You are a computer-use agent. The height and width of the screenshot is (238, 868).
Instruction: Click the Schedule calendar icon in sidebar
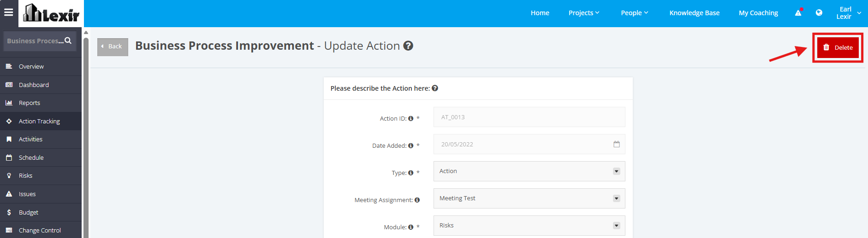(x=9, y=157)
